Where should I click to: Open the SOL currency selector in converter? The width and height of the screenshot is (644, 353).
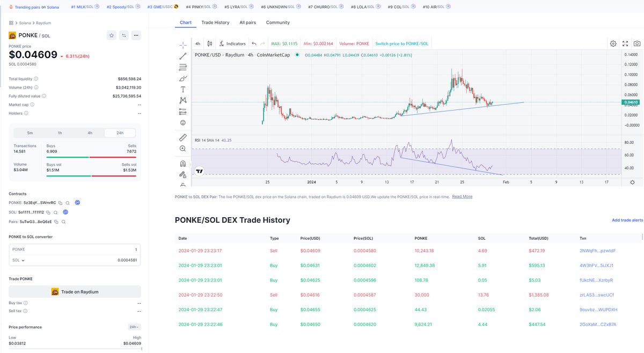click(19, 260)
